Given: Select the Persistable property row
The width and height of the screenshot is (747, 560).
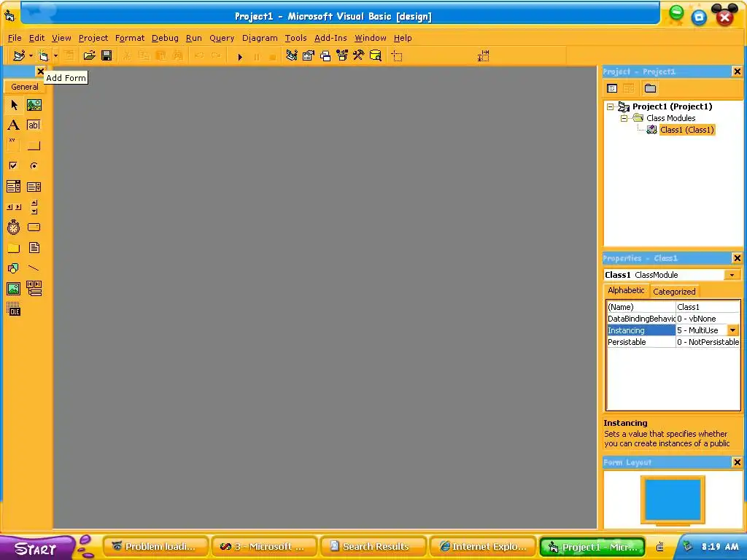Looking at the screenshot, I should pos(673,342).
